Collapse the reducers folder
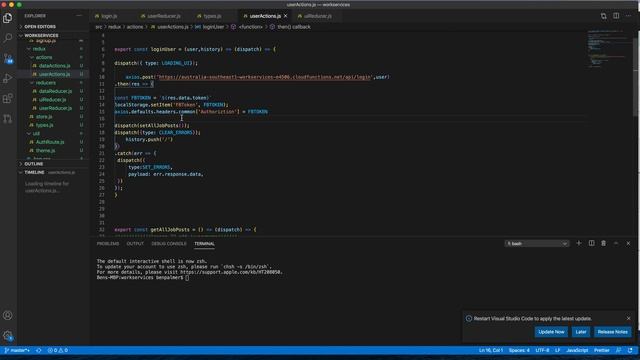Image resolution: width=640 pixels, height=360 pixels. coord(46,82)
